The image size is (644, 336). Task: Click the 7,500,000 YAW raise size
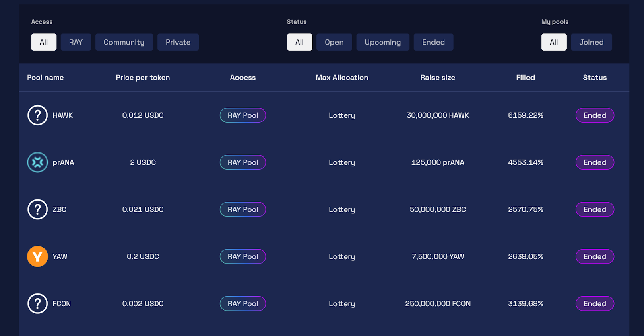pyautogui.click(x=438, y=256)
